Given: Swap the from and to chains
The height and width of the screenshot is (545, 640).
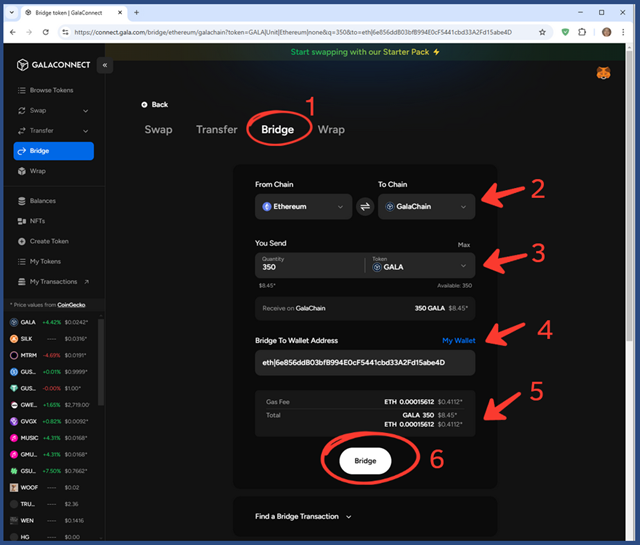Looking at the screenshot, I should [x=365, y=207].
